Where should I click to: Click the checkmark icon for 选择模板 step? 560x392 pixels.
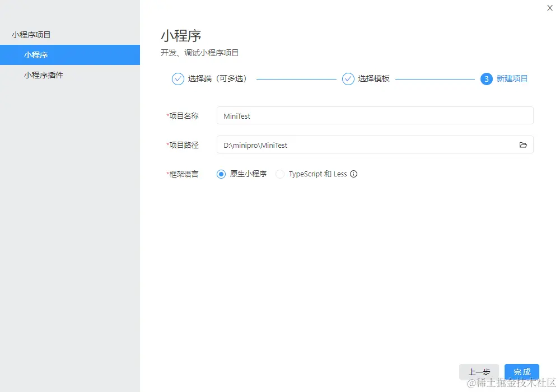(348, 79)
